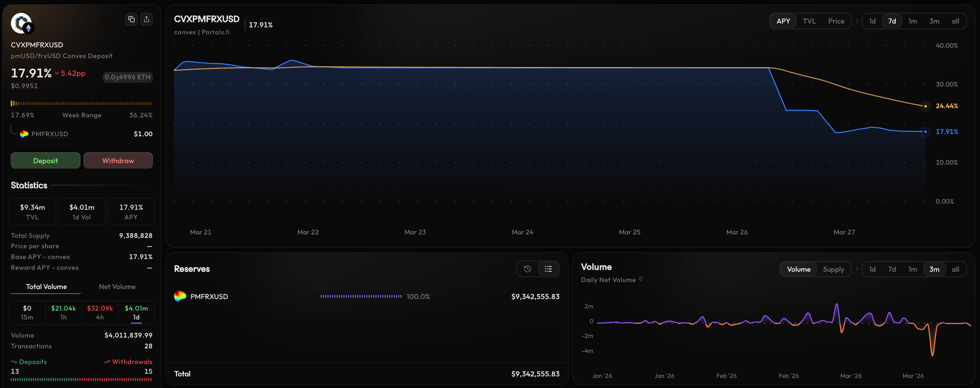Click the Week Range indicator bar
This screenshot has width=980, height=388.
(x=81, y=103)
